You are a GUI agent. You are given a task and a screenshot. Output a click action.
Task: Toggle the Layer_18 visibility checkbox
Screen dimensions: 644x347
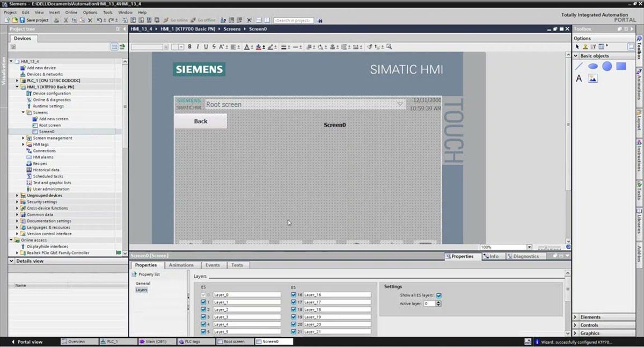(x=293, y=310)
